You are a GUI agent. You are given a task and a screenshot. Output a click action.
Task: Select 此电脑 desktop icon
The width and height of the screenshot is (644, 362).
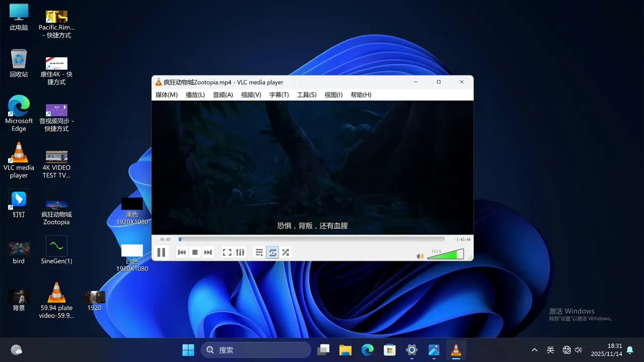pyautogui.click(x=19, y=18)
